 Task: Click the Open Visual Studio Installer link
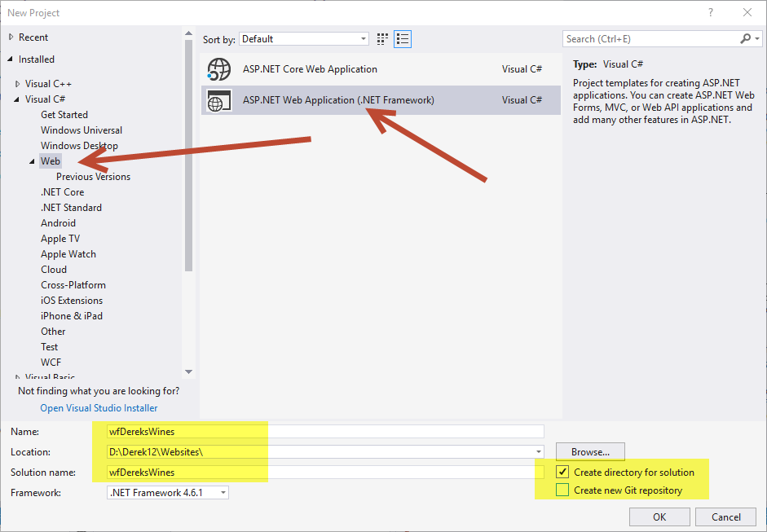click(x=99, y=408)
